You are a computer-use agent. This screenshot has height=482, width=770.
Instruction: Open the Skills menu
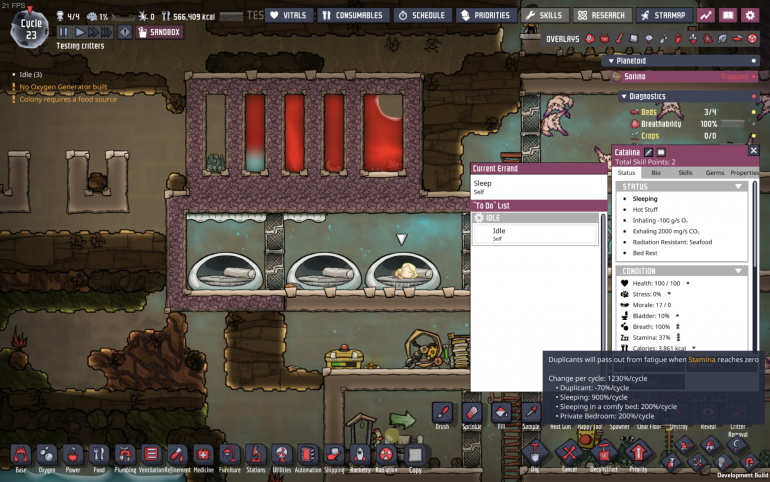pos(545,15)
